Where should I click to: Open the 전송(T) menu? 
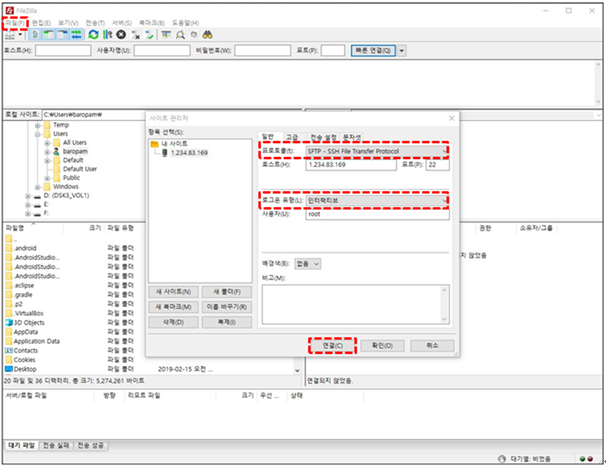[95, 23]
